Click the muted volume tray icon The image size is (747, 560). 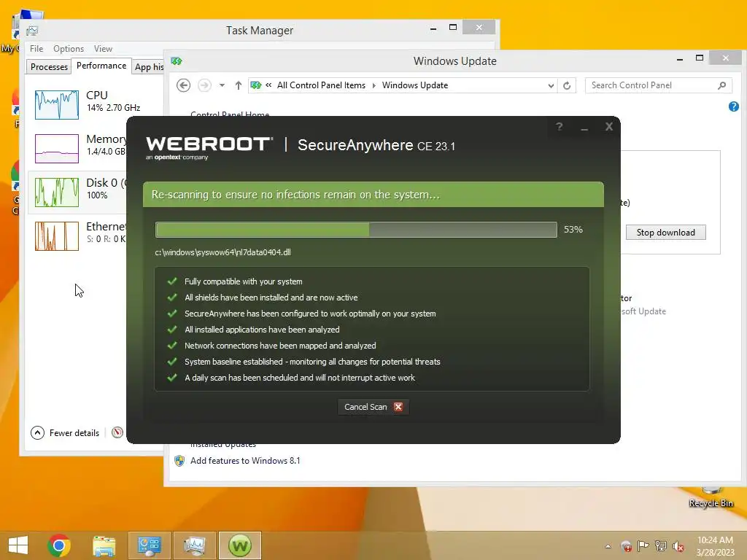pyautogui.click(x=678, y=546)
